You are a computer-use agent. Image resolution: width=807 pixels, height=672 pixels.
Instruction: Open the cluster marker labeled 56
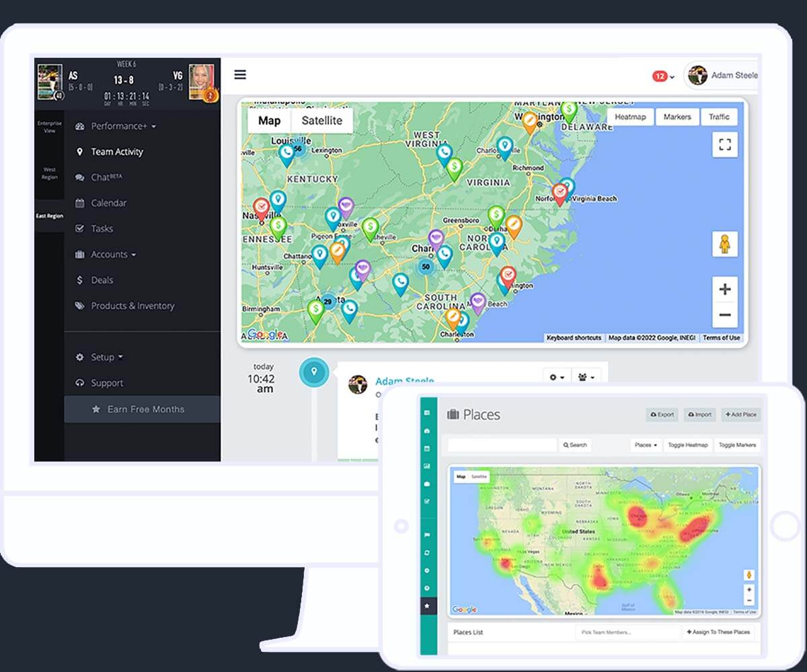point(298,149)
